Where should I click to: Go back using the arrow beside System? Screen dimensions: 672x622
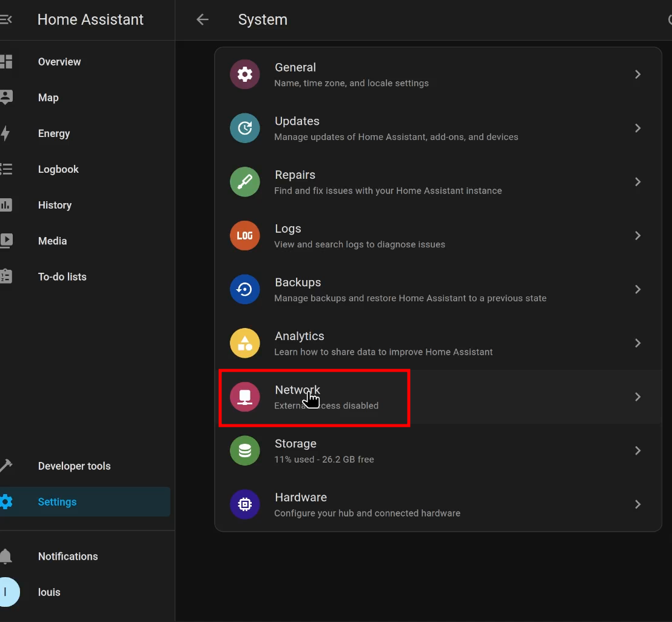tap(203, 20)
